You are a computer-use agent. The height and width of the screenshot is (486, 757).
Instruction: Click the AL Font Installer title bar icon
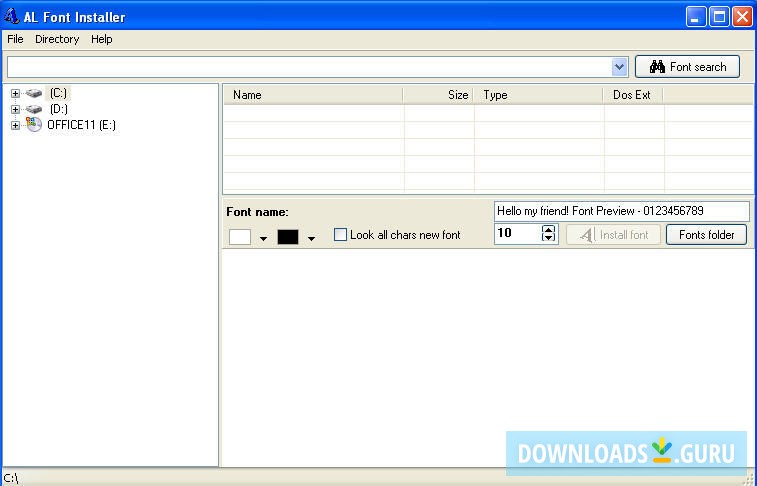11,16
